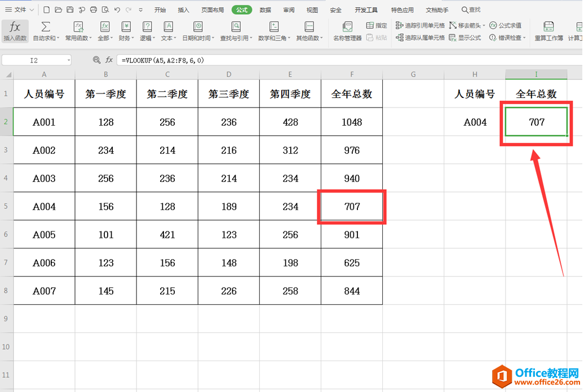Select column I header
584x392 pixels.
click(536, 74)
